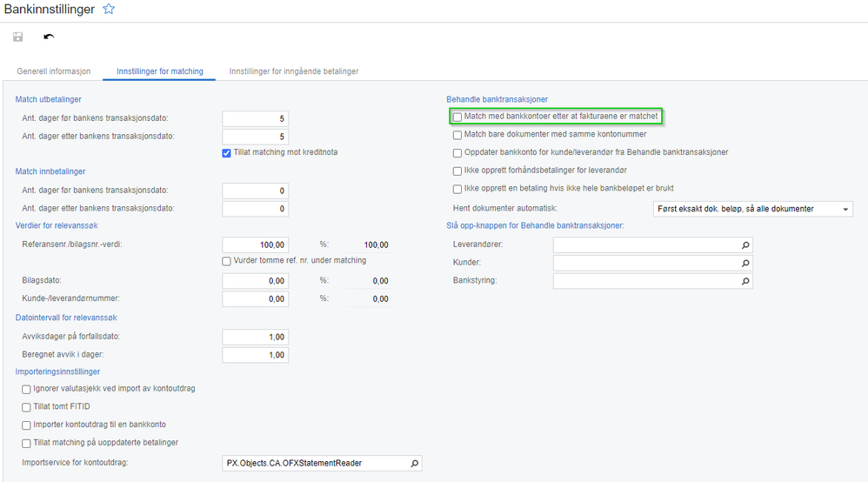Screen dimensions: 868x482
Task: Click the Slå opp-knappen for Behandle banktransaksjoner heading
Action: tap(535, 225)
